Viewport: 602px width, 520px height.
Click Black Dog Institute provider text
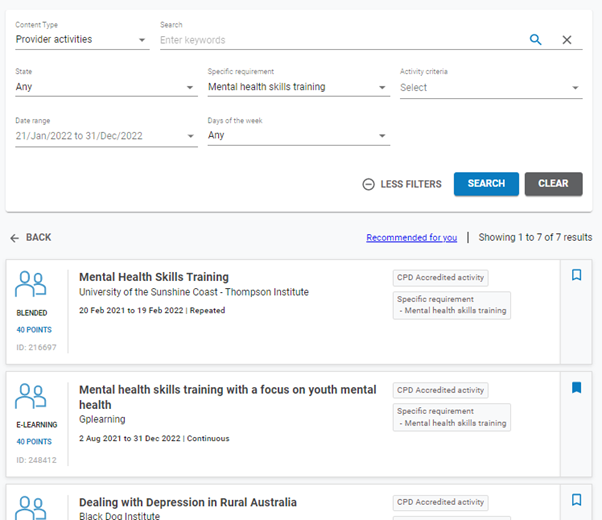coord(119,516)
